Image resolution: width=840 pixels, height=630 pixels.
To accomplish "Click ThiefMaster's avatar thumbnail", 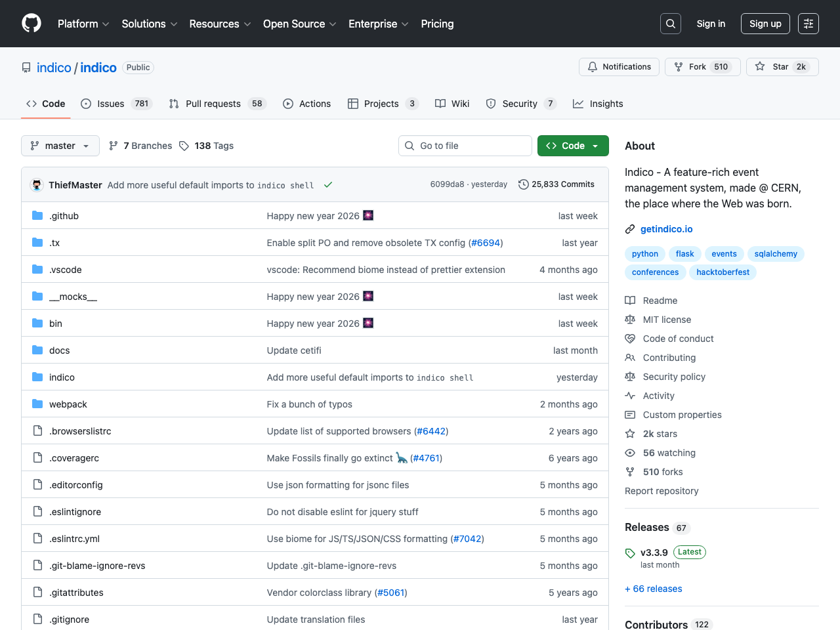I will click(x=36, y=184).
